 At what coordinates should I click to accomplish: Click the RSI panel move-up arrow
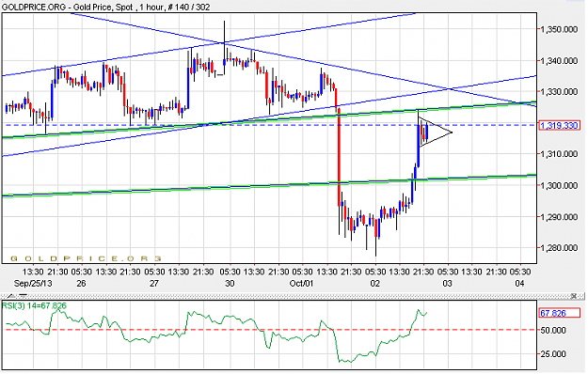point(10,296)
